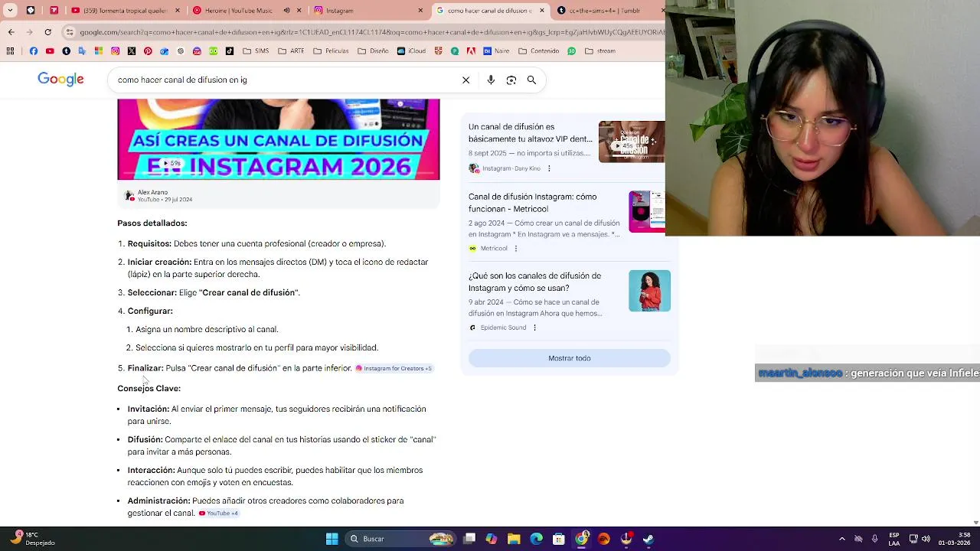
Task: Open the Peliculas bookmarks folder
Action: point(331,51)
